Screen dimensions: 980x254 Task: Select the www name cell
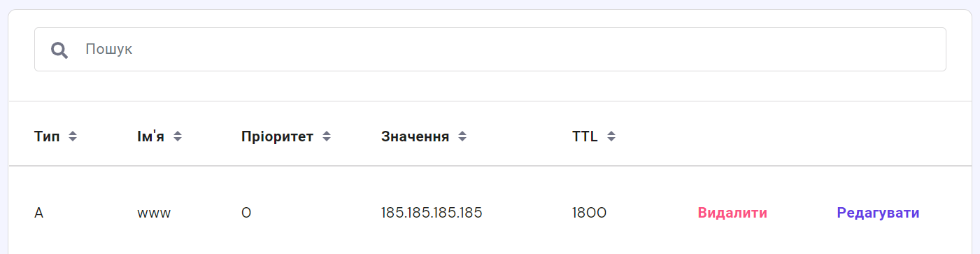[x=155, y=213]
